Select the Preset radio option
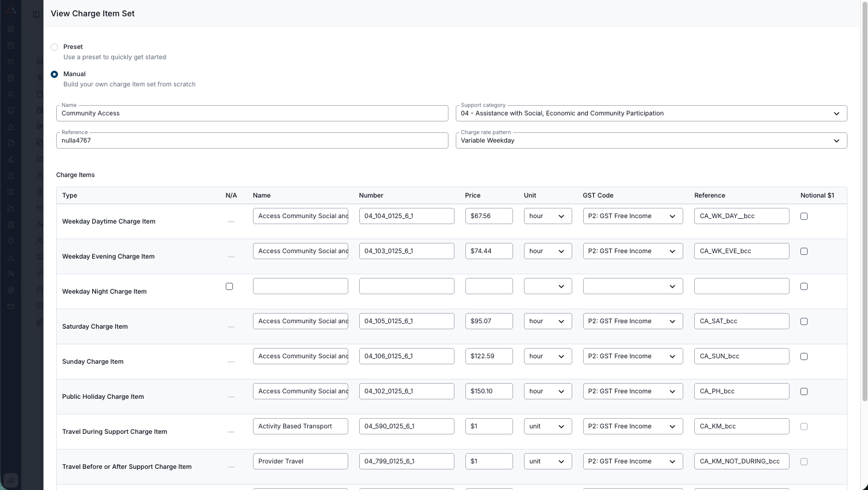Image resolution: width=868 pixels, height=490 pixels. (x=54, y=47)
